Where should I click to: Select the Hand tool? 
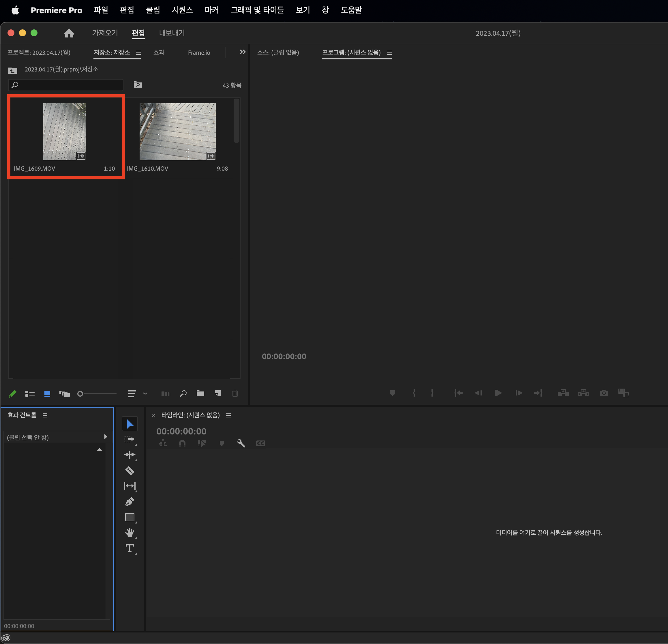pyautogui.click(x=130, y=533)
